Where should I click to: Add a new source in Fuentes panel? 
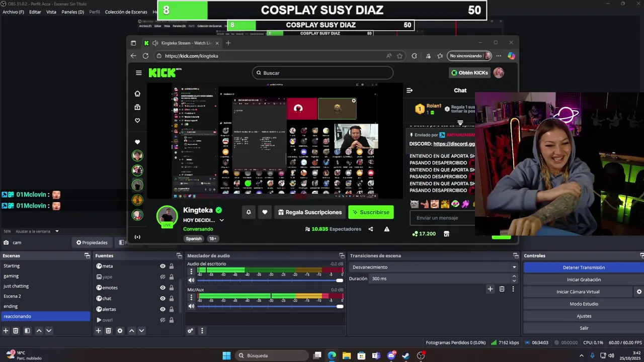pos(99,331)
